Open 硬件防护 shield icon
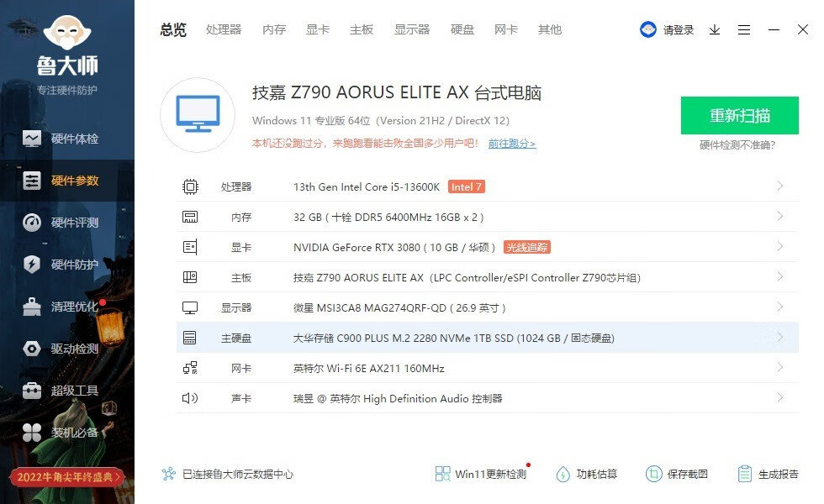This screenshot has width=824, height=504. [x=32, y=264]
